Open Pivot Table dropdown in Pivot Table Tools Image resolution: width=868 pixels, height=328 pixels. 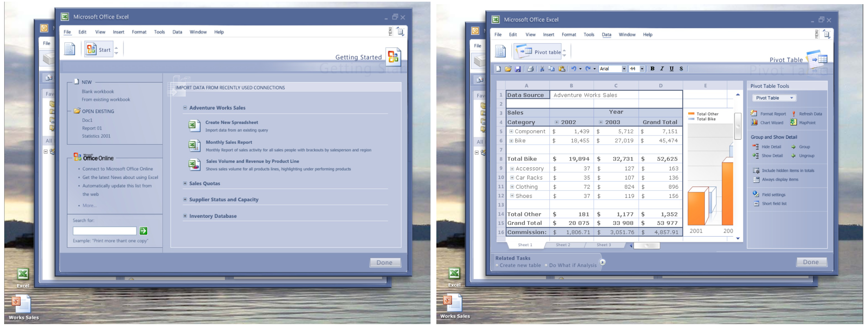774,98
